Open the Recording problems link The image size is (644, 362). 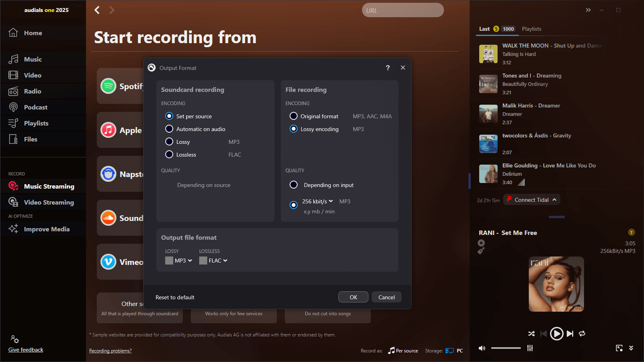point(110,350)
